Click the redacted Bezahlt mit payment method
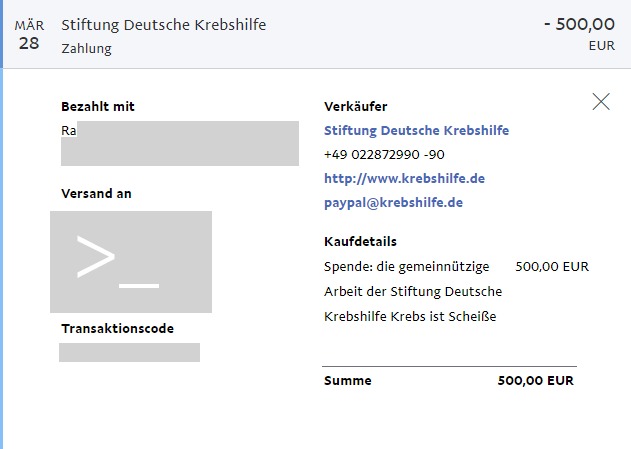The width and height of the screenshot is (631, 449). tap(180, 143)
